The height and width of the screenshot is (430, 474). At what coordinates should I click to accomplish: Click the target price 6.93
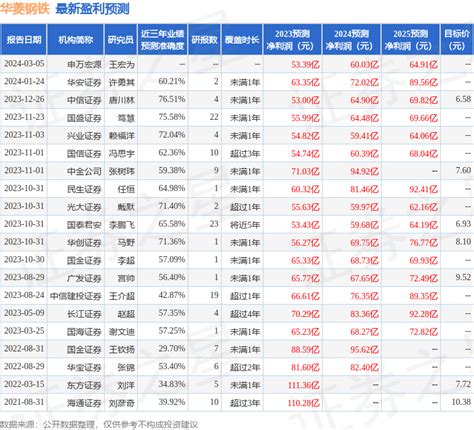(x=463, y=224)
